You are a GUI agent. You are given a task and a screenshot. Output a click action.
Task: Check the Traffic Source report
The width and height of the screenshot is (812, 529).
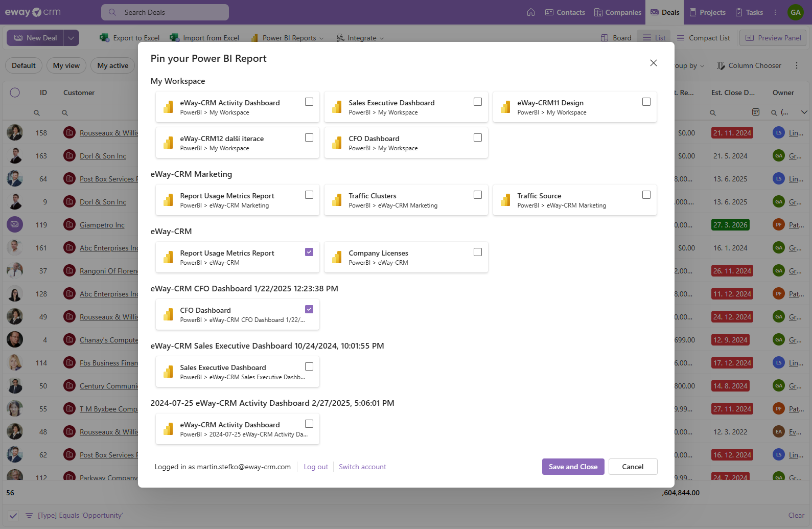[646, 195]
